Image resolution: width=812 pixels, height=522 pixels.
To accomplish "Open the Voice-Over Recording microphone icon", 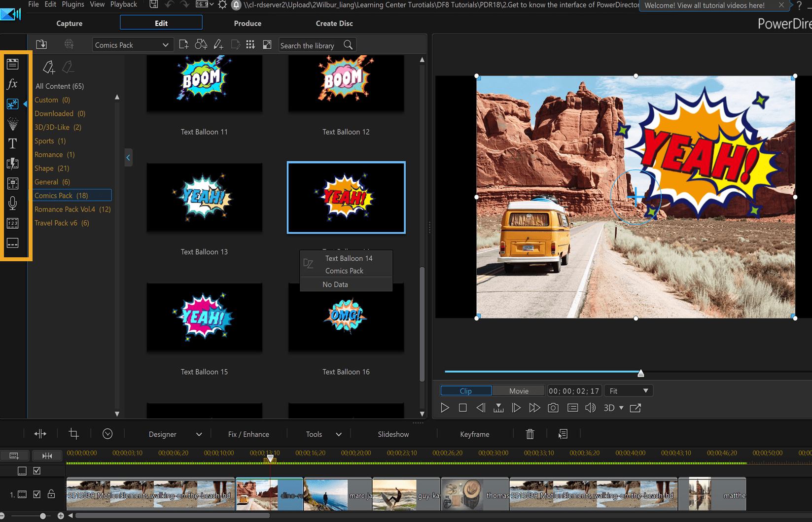I will (x=13, y=203).
